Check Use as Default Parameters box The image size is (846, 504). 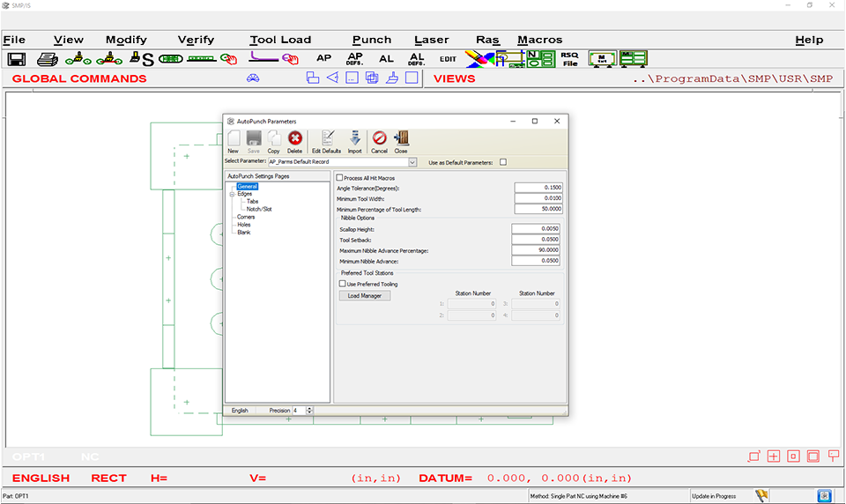[x=503, y=162]
